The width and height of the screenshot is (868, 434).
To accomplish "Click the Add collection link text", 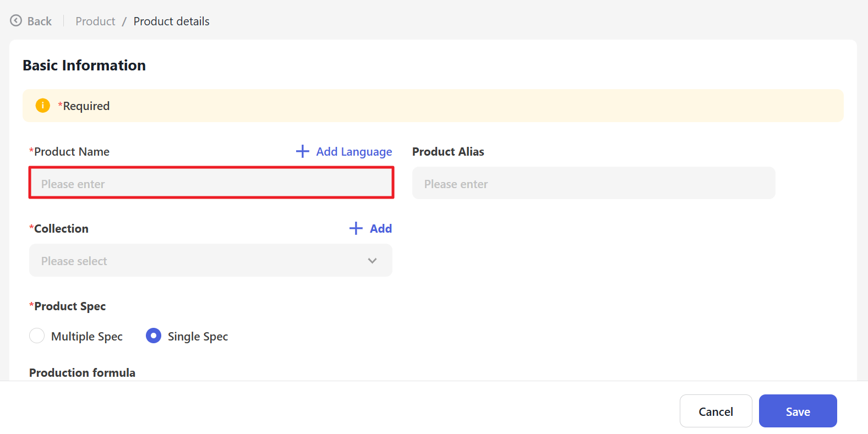I will (x=380, y=229).
